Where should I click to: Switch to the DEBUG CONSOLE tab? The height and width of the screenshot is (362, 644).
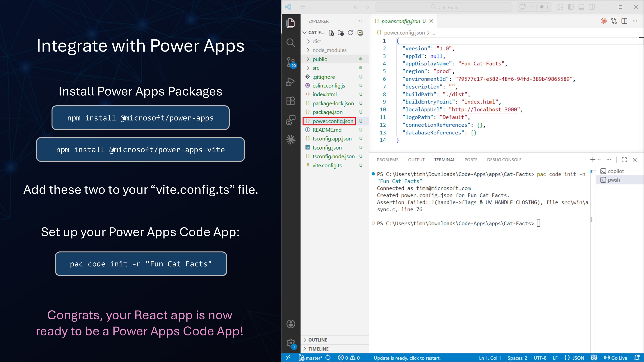click(x=504, y=160)
